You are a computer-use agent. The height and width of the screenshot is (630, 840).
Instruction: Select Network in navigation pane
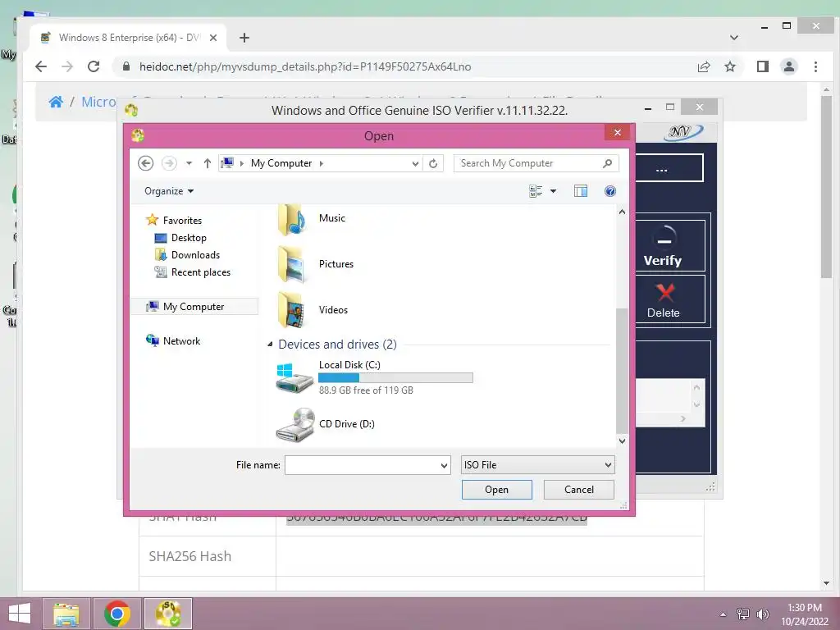pos(181,340)
